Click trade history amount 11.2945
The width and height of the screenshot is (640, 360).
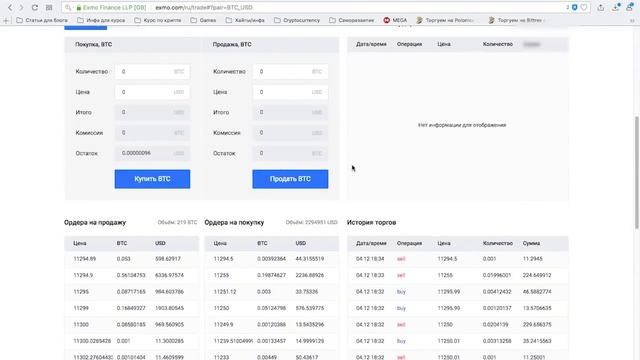coord(533,259)
